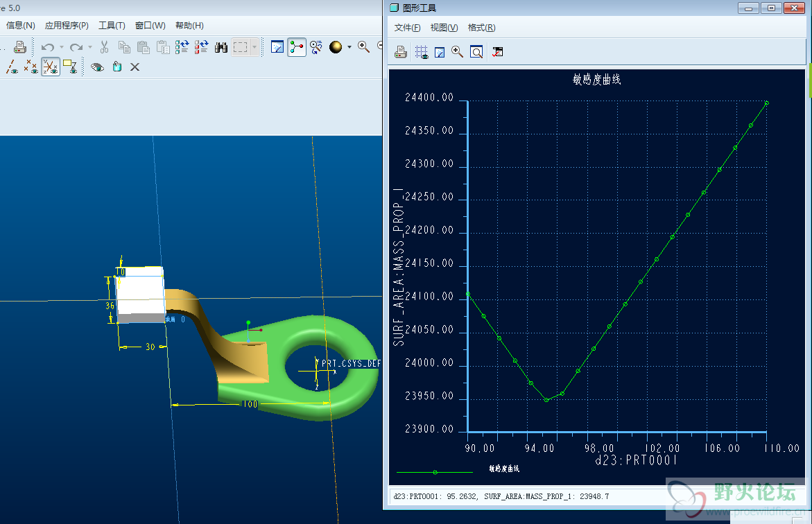The width and height of the screenshot is (812, 524).
Task: Click the print icon in main toolbar
Action: pos(19,47)
